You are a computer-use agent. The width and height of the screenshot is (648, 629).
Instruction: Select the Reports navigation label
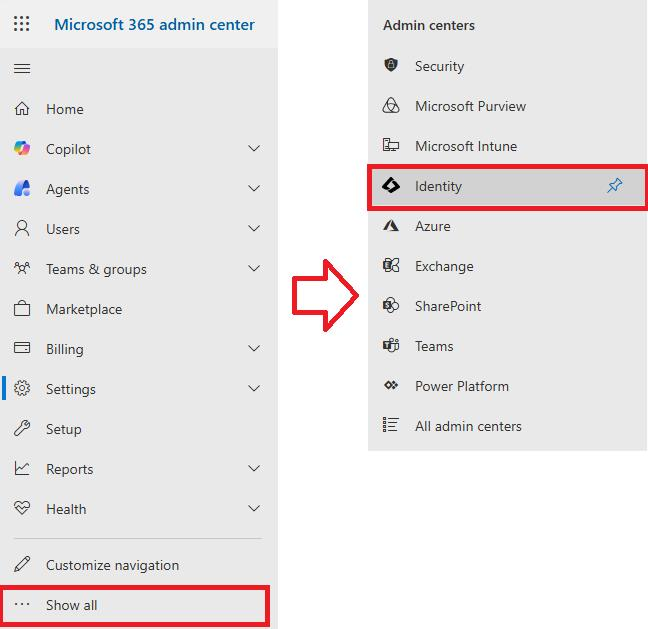[69, 469]
